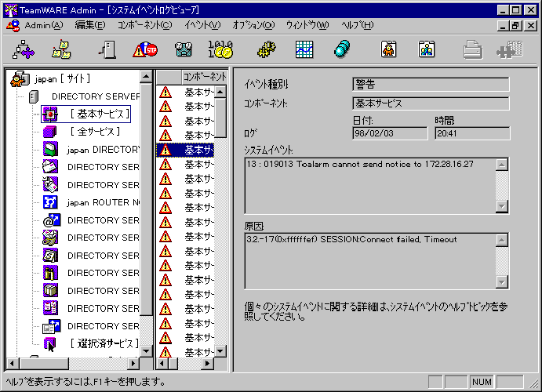Open the line chart graph toolbar icon

304,49
